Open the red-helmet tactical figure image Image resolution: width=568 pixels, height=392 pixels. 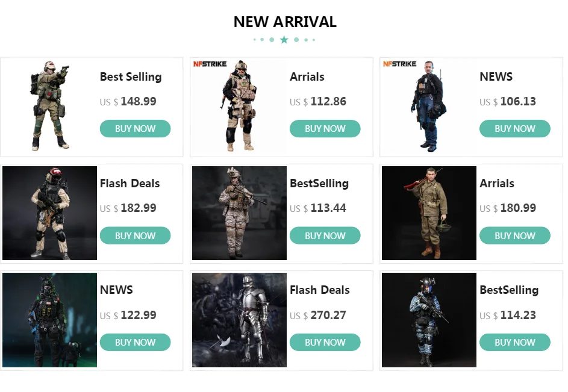pyautogui.click(x=49, y=213)
